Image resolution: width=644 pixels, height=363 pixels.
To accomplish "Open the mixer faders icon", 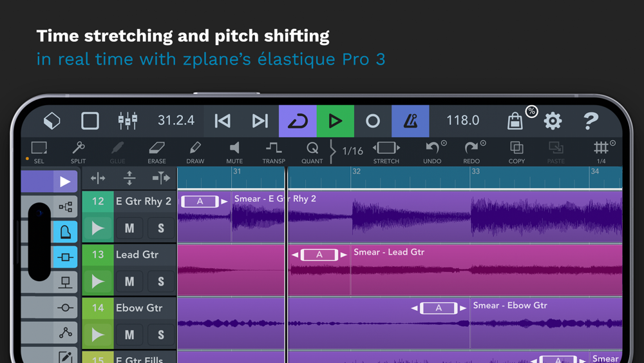I will [x=128, y=121].
